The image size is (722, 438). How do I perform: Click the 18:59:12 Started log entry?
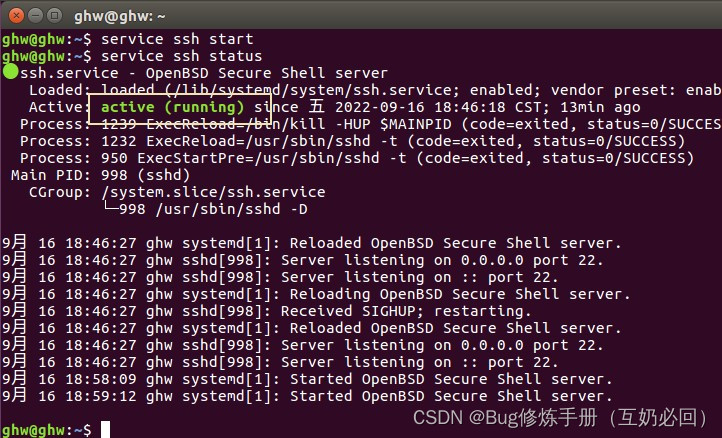click(x=307, y=397)
